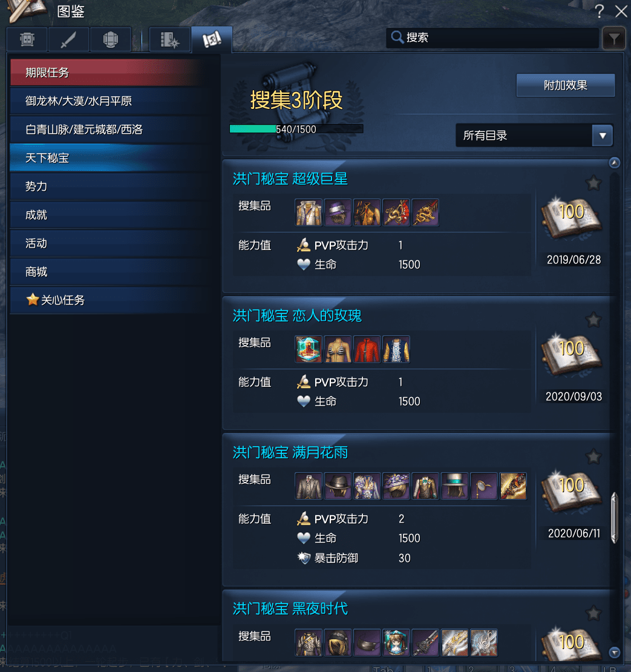Toggle favorite star for 洪门秘宝 恋人的玫瑰

(x=593, y=320)
